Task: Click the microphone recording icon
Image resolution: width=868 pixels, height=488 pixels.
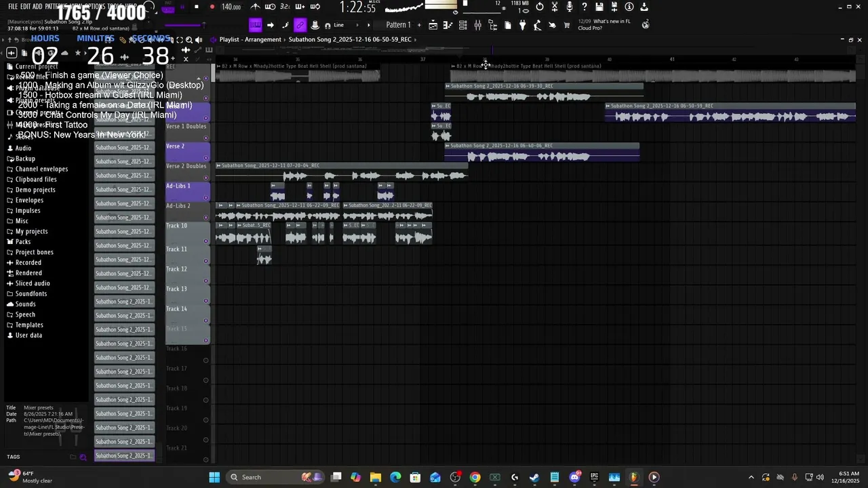Action: click(x=570, y=7)
